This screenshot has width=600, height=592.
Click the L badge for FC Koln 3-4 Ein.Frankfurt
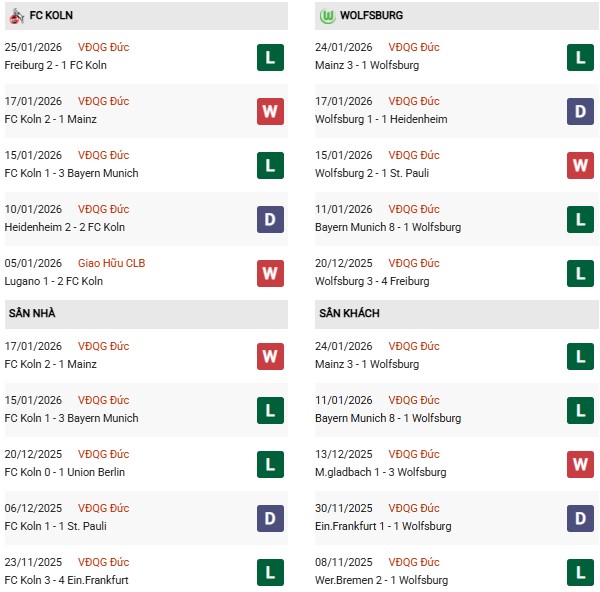point(269,572)
